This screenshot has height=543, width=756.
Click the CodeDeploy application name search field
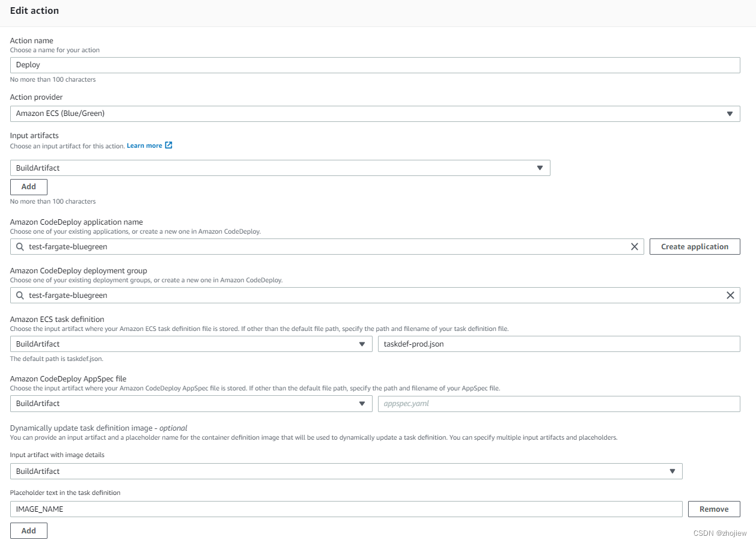(327, 247)
